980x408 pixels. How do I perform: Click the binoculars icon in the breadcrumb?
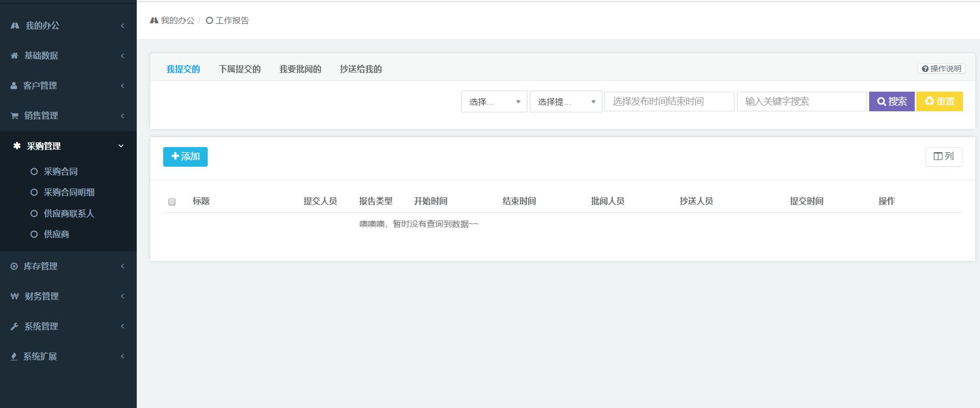154,21
